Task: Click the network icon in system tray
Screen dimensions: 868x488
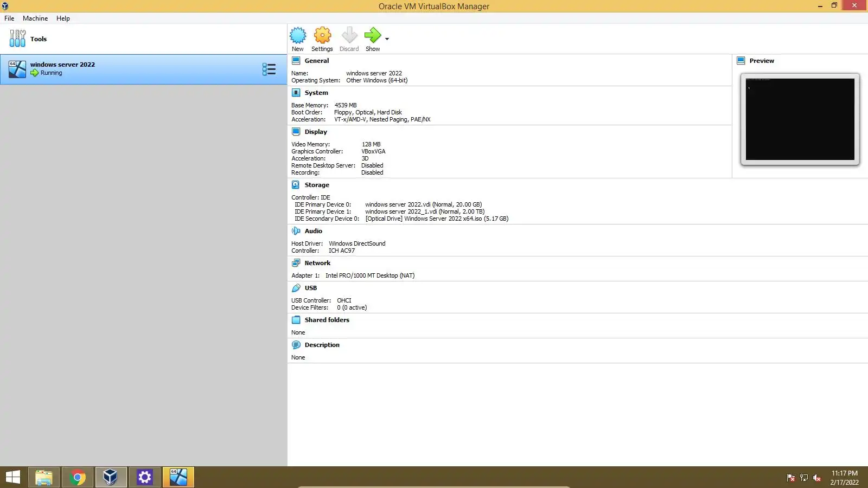Action: click(804, 478)
